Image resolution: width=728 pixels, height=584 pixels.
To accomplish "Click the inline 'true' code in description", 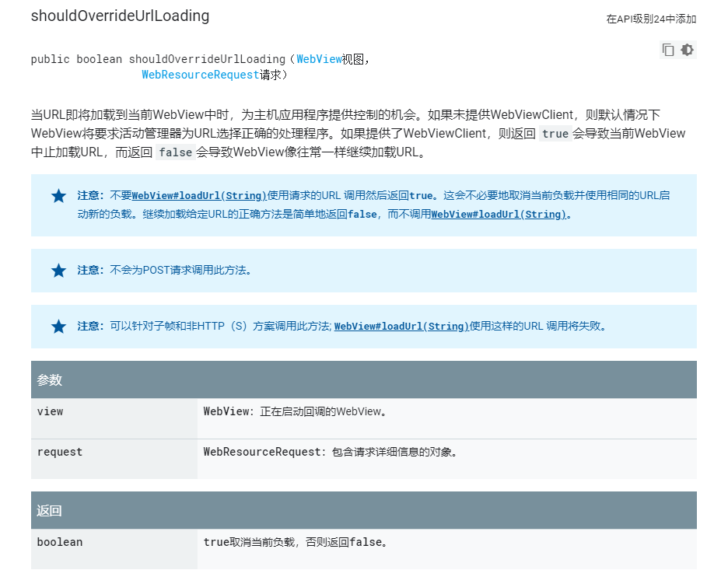I will coord(555,134).
